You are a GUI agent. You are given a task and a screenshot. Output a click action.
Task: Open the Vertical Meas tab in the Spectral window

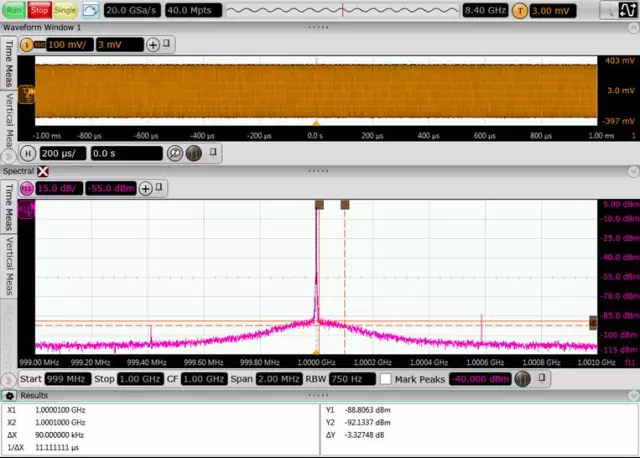[x=9, y=266]
